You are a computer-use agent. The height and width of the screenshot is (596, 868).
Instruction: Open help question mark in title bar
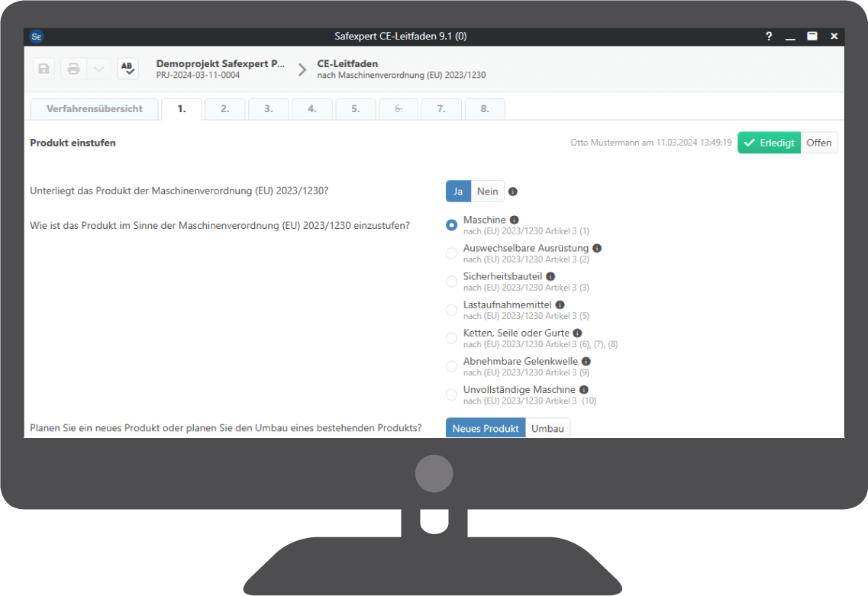(x=768, y=36)
